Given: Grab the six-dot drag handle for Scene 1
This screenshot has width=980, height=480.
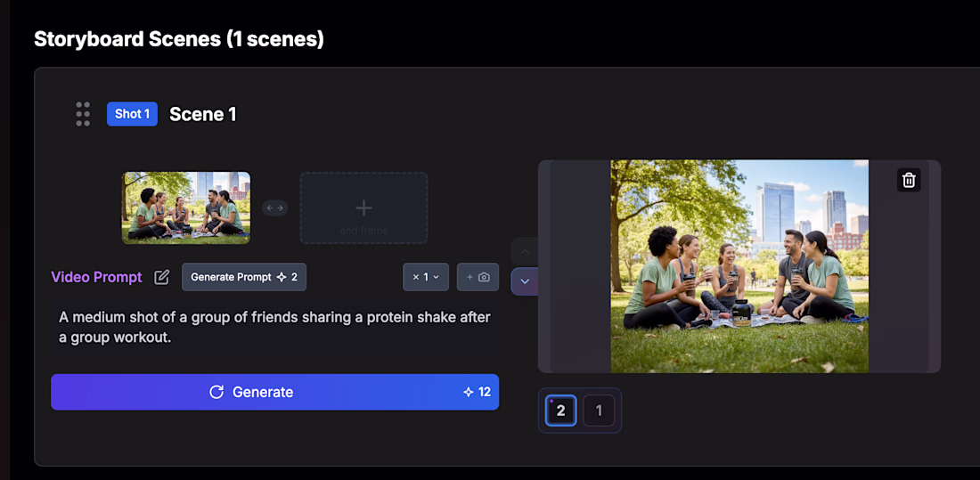Looking at the screenshot, I should (83, 114).
